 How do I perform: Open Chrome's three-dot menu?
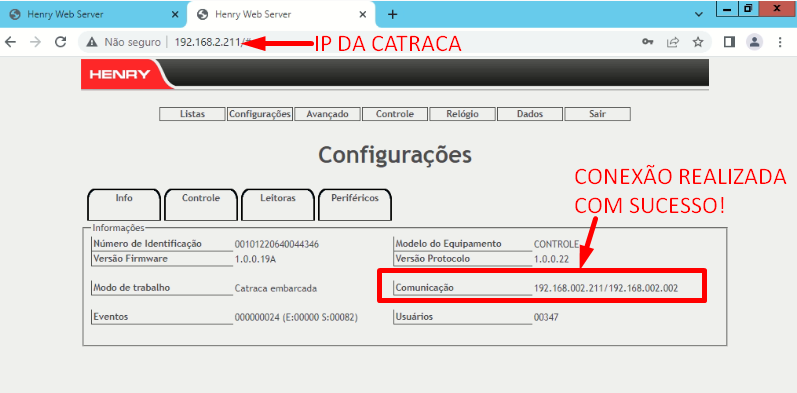click(780, 42)
